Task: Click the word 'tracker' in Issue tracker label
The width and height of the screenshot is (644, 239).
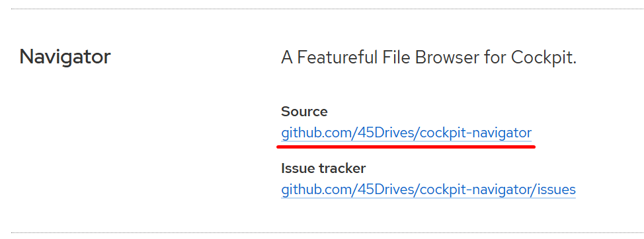Action: tap(344, 168)
